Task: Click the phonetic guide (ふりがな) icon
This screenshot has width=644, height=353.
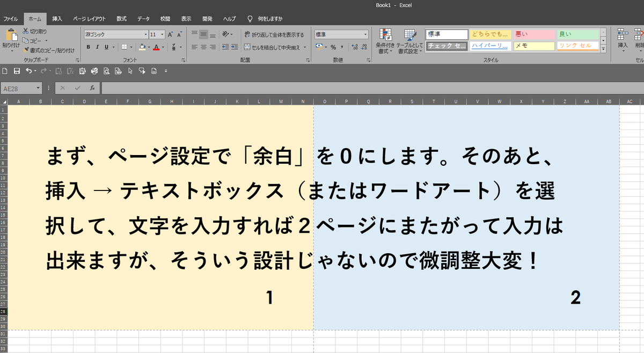Action: point(174,47)
